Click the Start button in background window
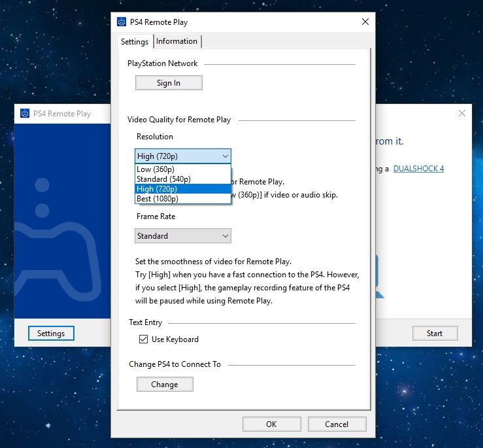 point(435,334)
